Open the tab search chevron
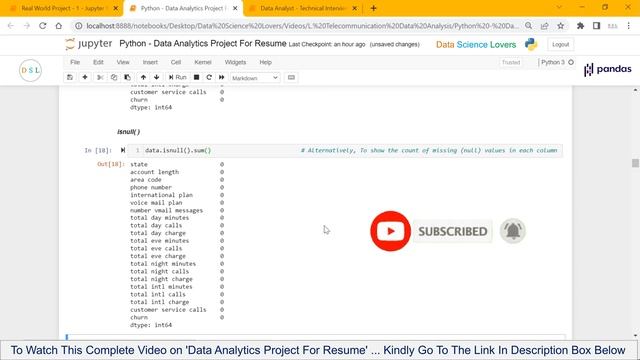The width and height of the screenshot is (640, 360). click(559, 7)
